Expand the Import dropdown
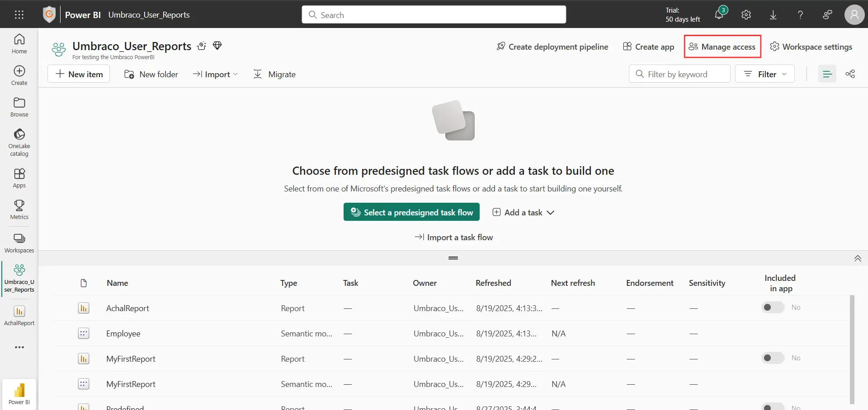The height and width of the screenshot is (410, 868). pyautogui.click(x=215, y=74)
